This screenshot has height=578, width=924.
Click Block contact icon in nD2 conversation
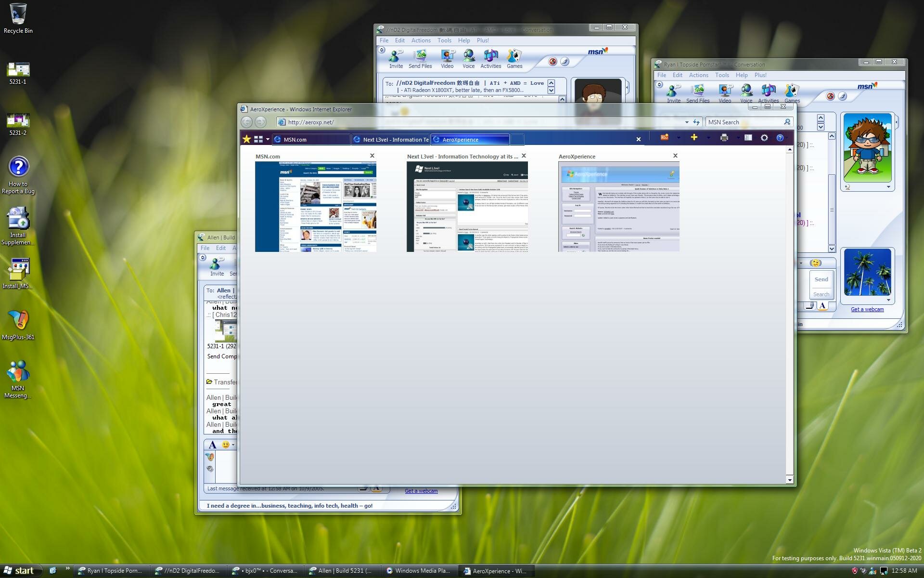[552, 62]
